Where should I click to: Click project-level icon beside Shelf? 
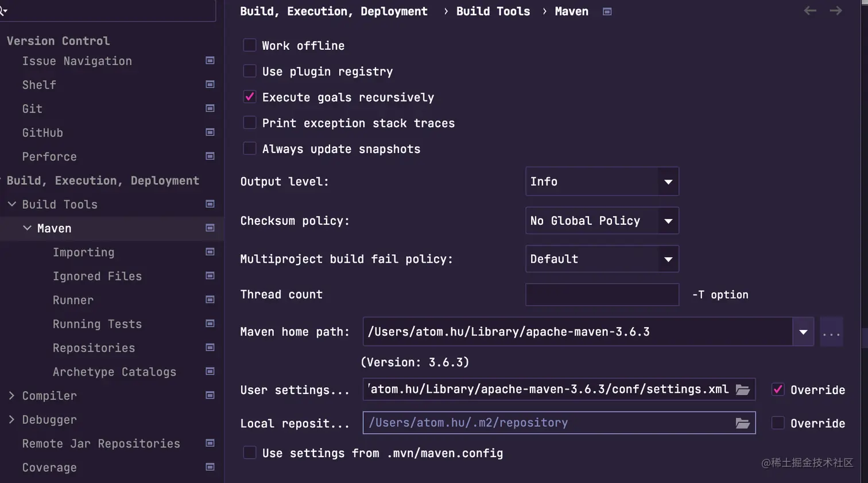pos(210,85)
